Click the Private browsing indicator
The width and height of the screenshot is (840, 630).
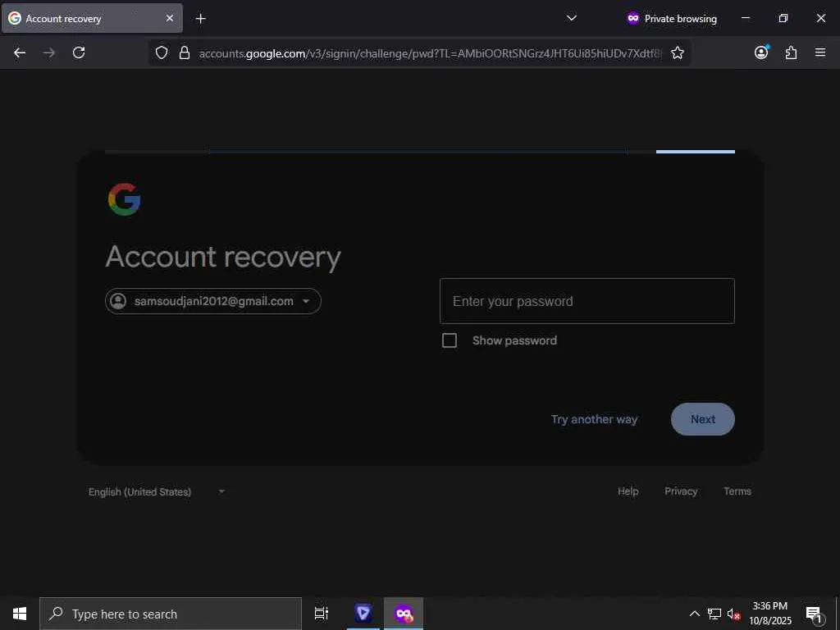click(672, 18)
